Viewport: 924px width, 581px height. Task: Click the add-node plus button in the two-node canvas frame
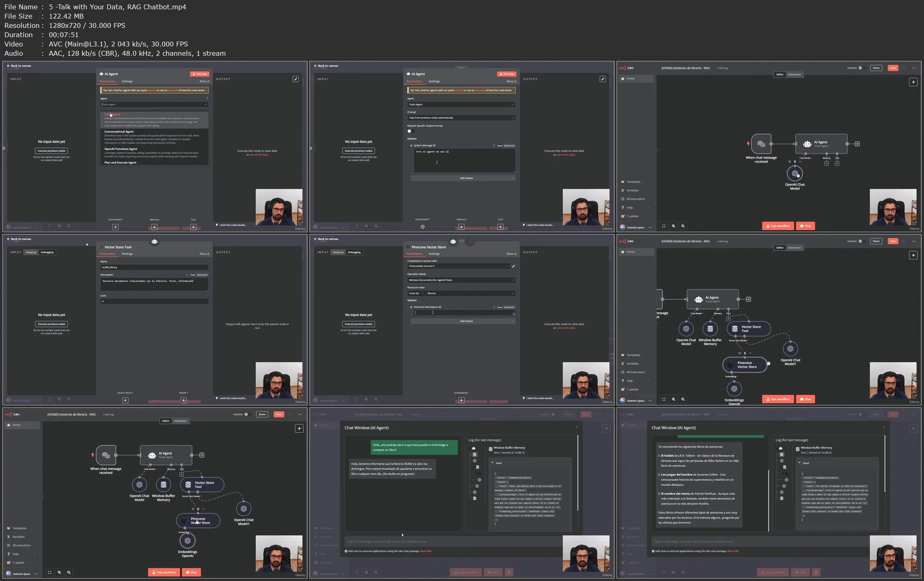tap(913, 82)
